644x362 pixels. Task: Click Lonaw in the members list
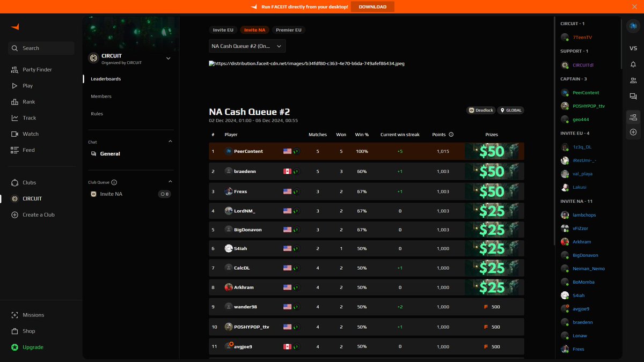click(580, 336)
